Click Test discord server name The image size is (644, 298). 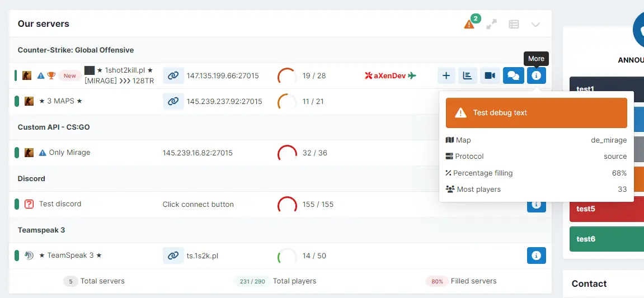click(60, 204)
